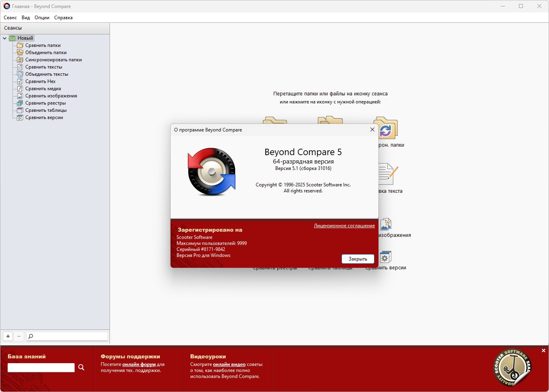The width and height of the screenshot is (549, 392).
Task: Open the Сеанс menu
Action: [x=10, y=18]
